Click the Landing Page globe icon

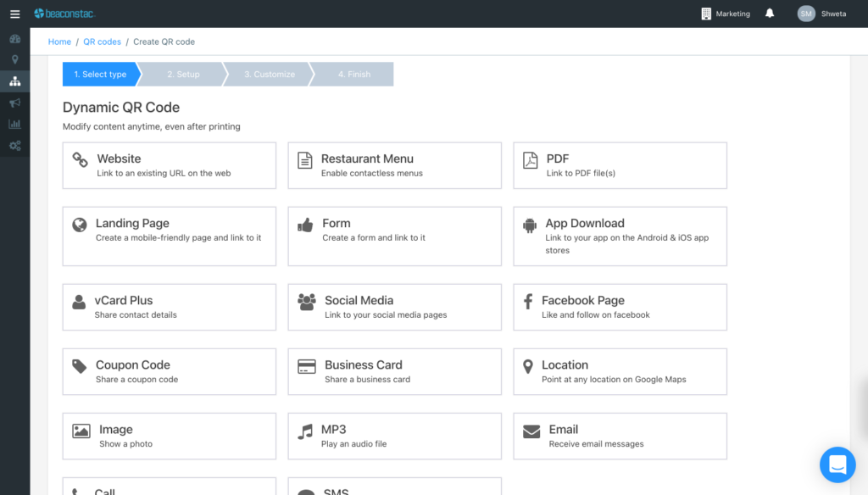[80, 225]
